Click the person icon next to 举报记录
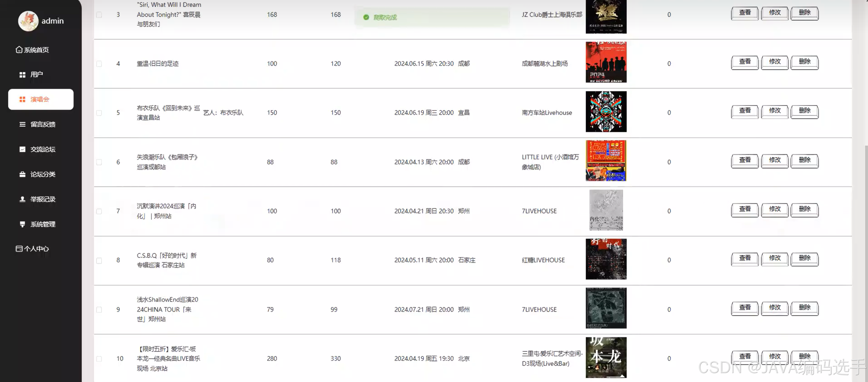868x382 pixels. click(x=22, y=199)
